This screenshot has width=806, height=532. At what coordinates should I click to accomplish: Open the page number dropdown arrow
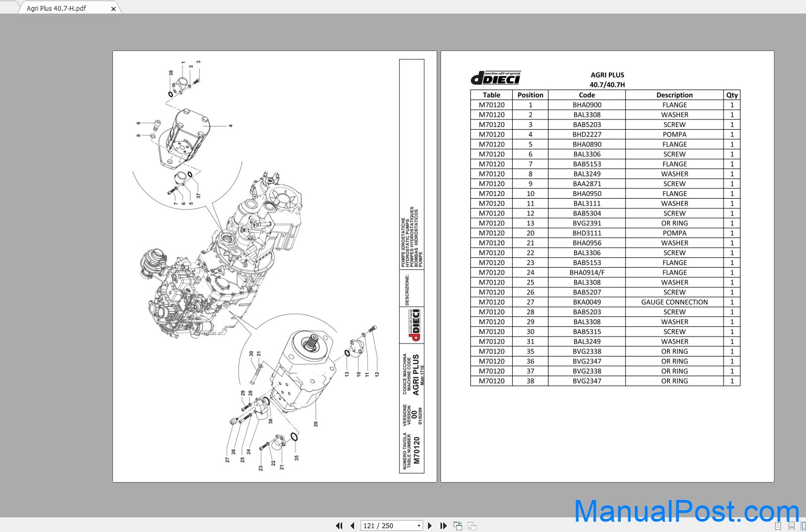[419, 525]
